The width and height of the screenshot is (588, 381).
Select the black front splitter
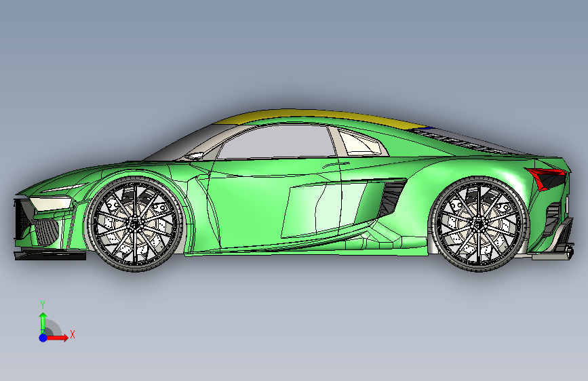(x=50, y=256)
